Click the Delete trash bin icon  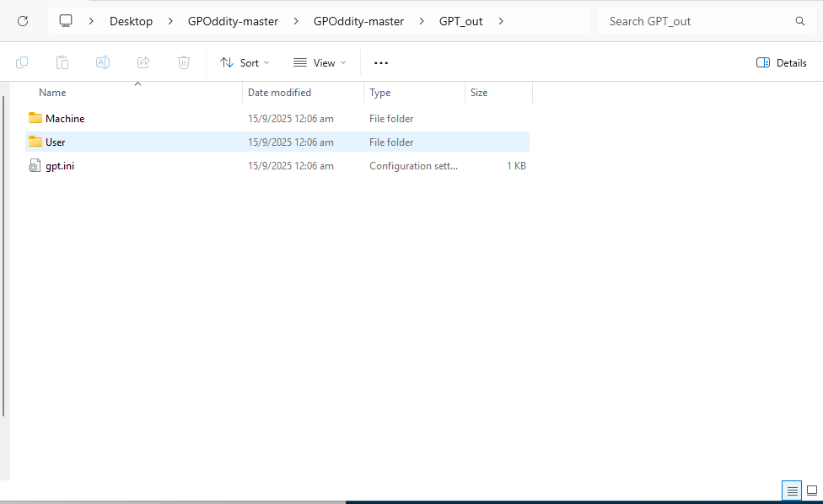point(184,62)
